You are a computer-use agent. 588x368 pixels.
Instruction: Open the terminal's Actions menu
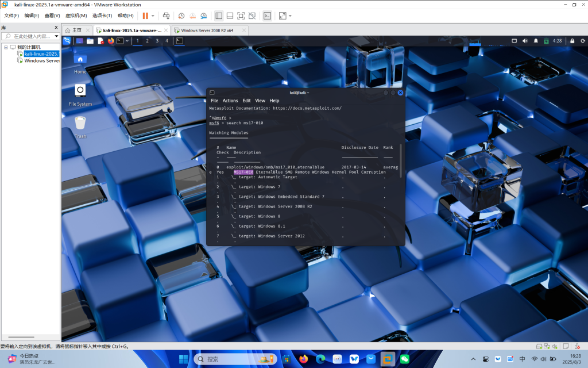coord(230,101)
